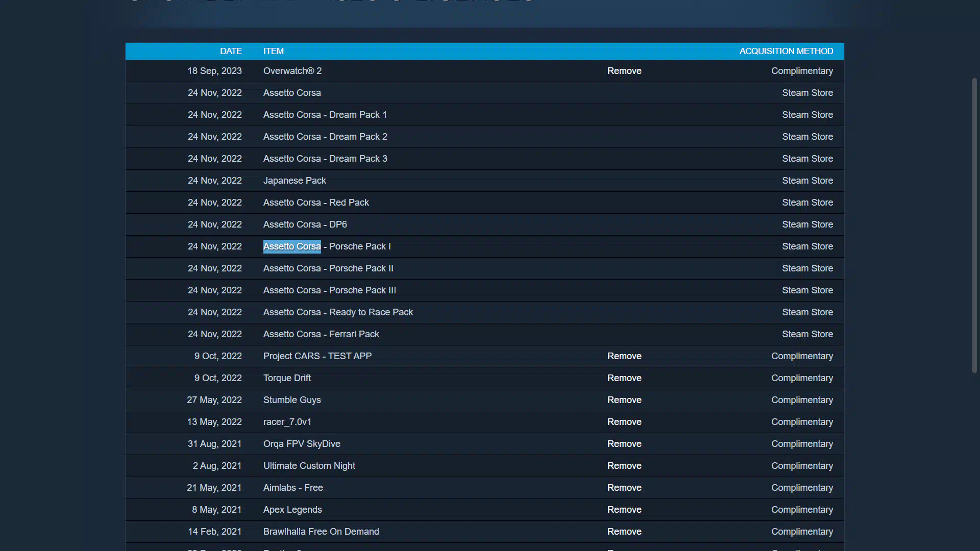
Task: Click Complimentary in the Overwatch® 2 row
Action: click(802, 71)
